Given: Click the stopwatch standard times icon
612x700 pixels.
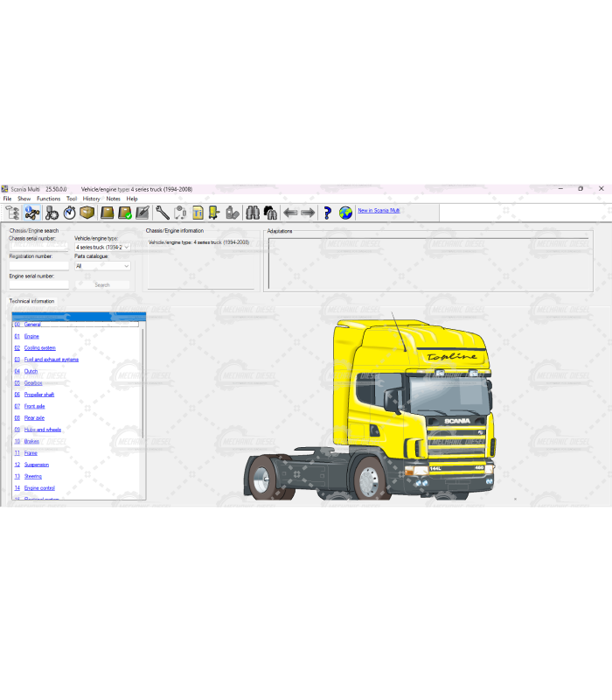Looking at the screenshot, I should click(70, 213).
